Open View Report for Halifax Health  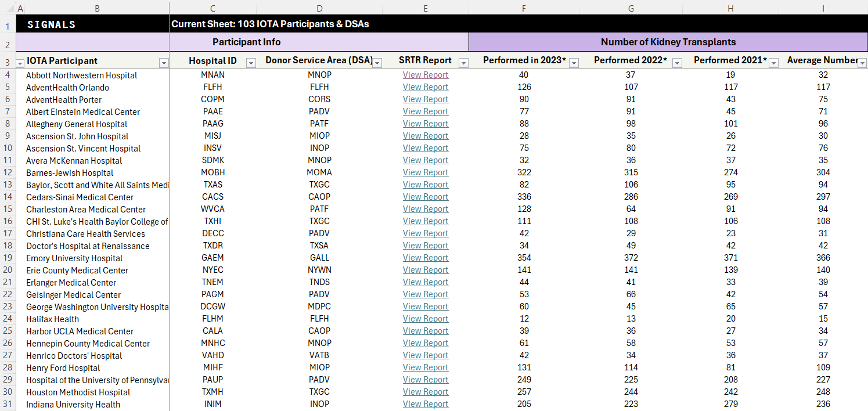(x=426, y=319)
